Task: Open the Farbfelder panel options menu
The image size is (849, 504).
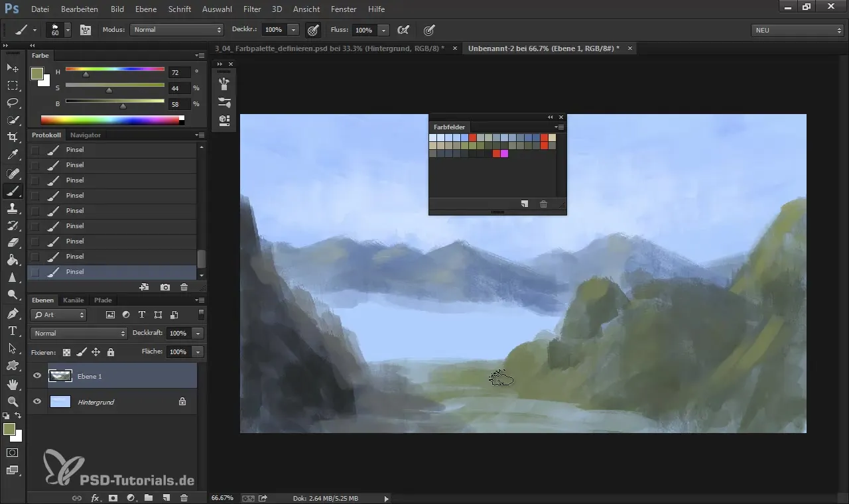Action: point(560,127)
